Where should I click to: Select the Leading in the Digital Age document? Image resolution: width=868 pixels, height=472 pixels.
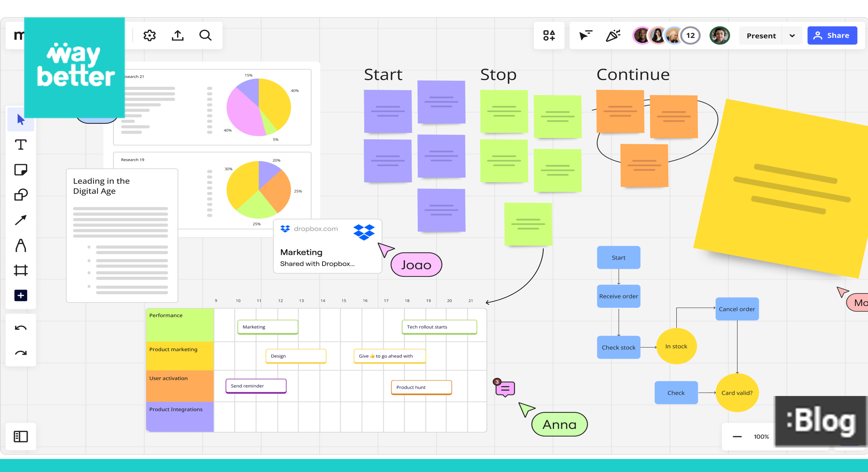point(122,236)
